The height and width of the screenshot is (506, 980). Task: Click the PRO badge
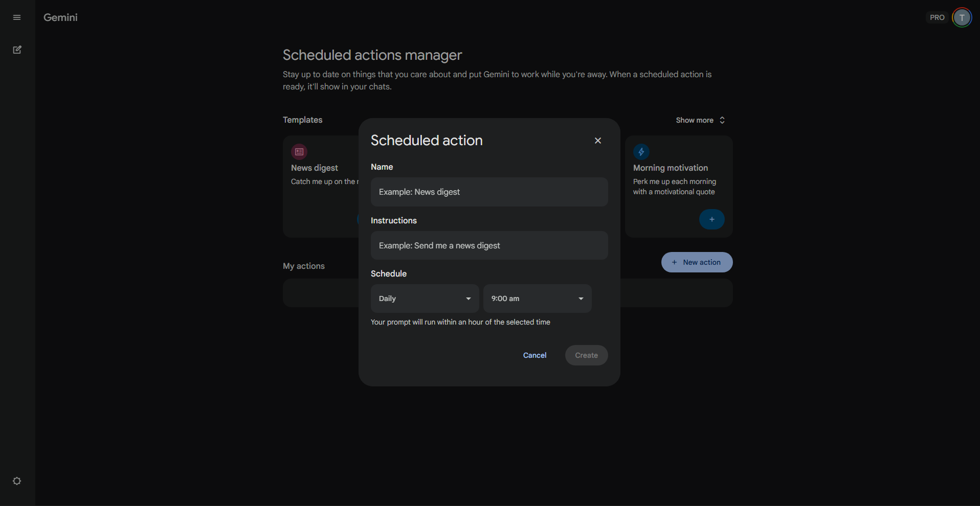click(x=937, y=17)
